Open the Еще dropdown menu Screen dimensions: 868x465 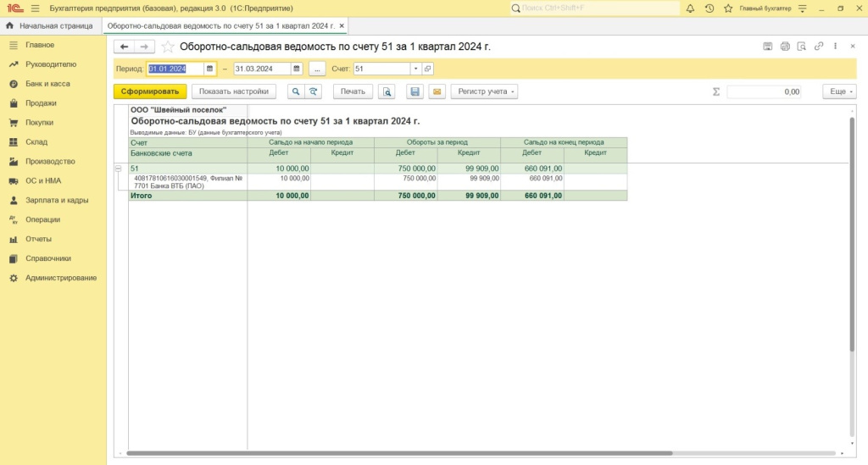pyautogui.click(x=840, y=91)
